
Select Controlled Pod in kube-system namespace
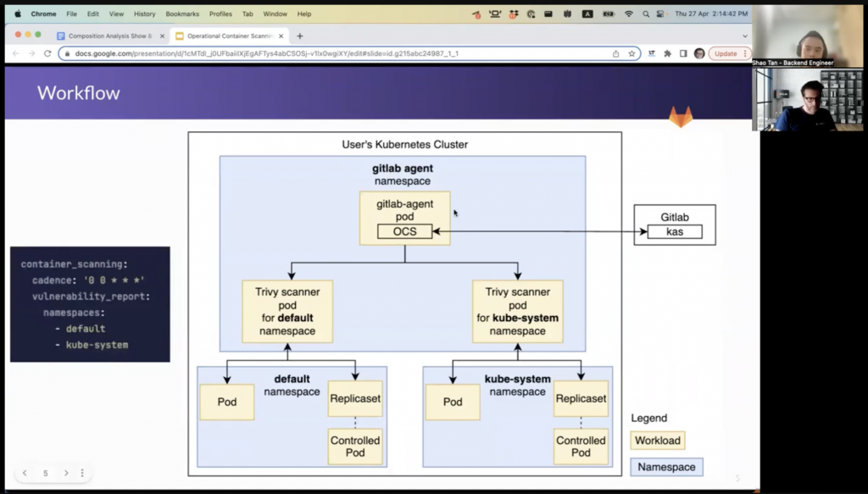pos(581,447)
